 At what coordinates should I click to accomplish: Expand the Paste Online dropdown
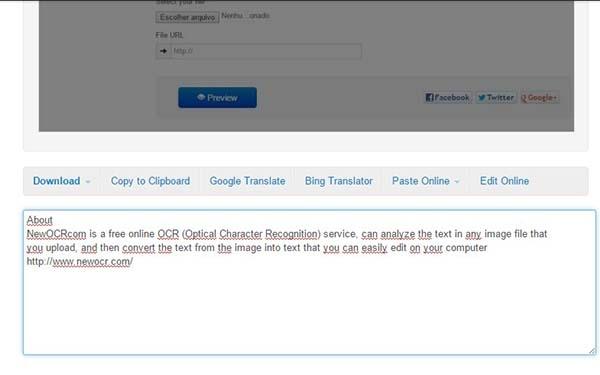tap(425, 181)
